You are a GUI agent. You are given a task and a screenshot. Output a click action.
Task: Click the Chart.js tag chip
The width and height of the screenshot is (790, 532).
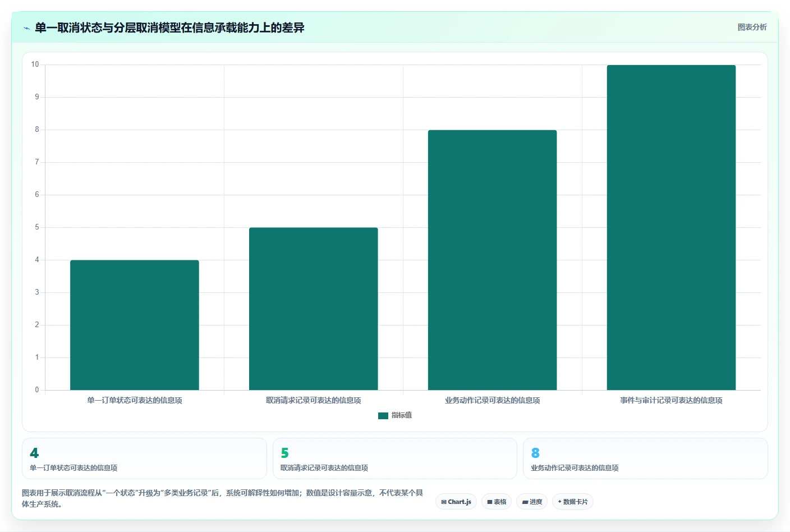coord(456,502)
